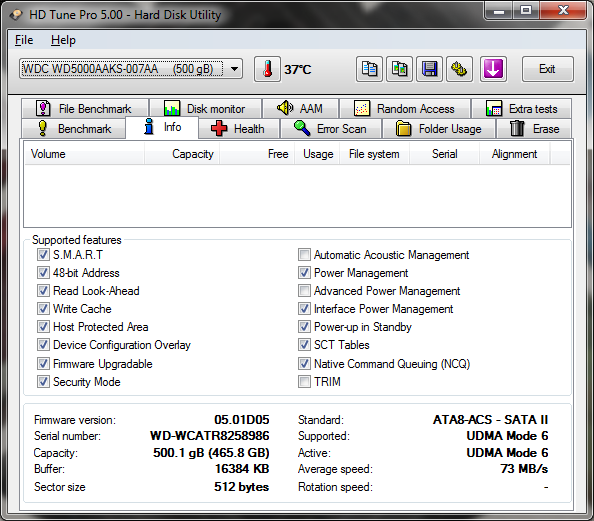Click the copy info to clipboard icon
594x521 pixels.
[369, 69]
